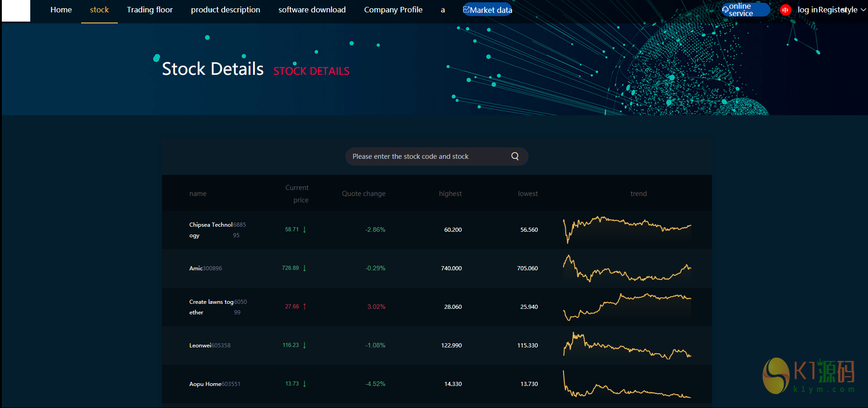Click the 'lowest' column header
The image size is (868, 408).
(x=528, y=194)
